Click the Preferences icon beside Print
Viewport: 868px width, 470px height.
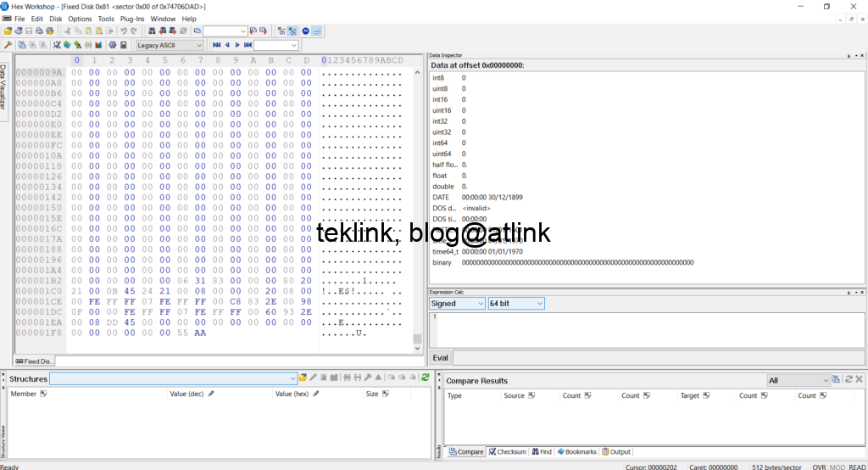tap(50, 31)
